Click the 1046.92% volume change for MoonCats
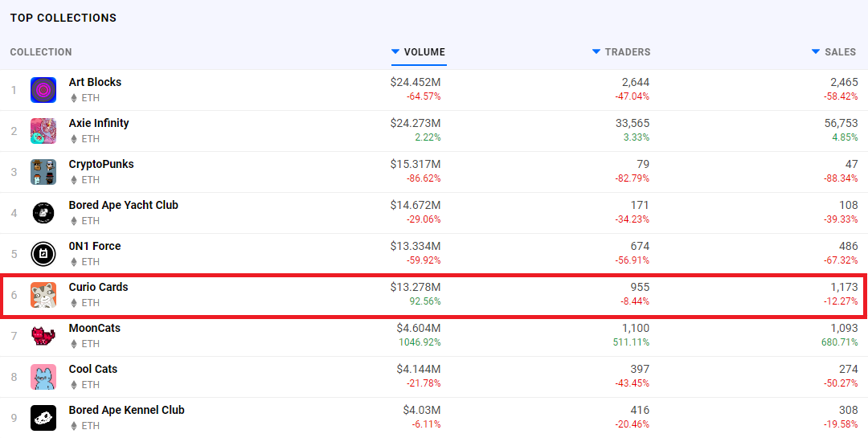This screenshot has width=868, height=438. coord(420,342)
